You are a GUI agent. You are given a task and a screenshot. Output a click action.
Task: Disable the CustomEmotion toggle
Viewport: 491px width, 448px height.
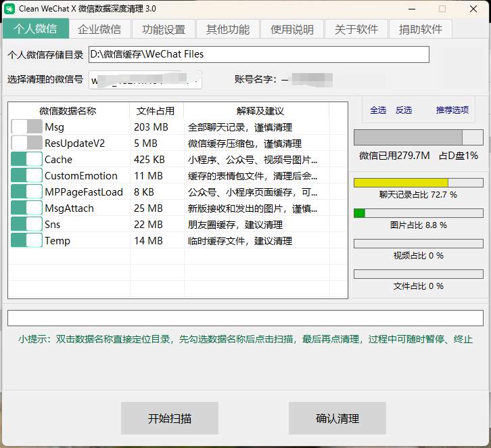(x=26, y=176)
